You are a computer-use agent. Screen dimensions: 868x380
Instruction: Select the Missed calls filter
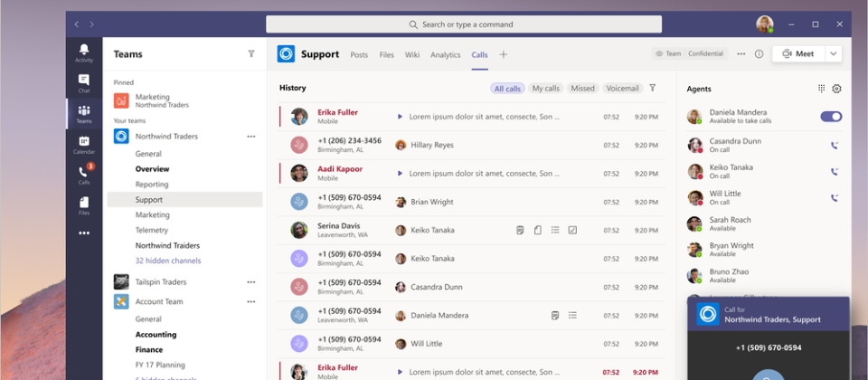[x=582, y=88]
